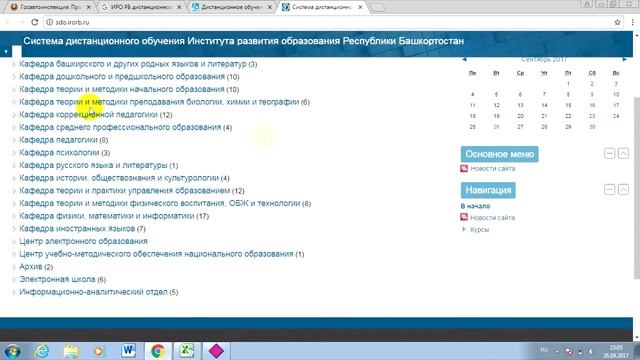
Task: Open Информационно-аналитический отдел link
Action: pos(93,292)
